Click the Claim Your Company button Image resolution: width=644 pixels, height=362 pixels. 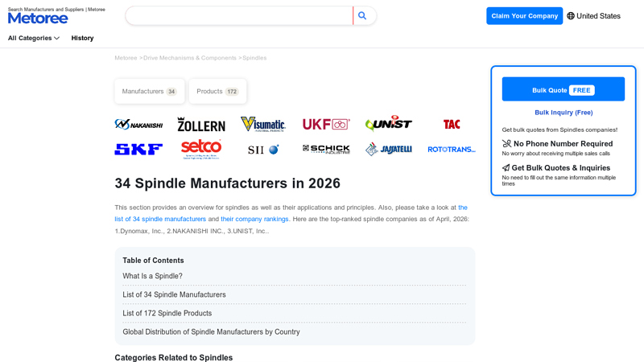tap(524, 16)
